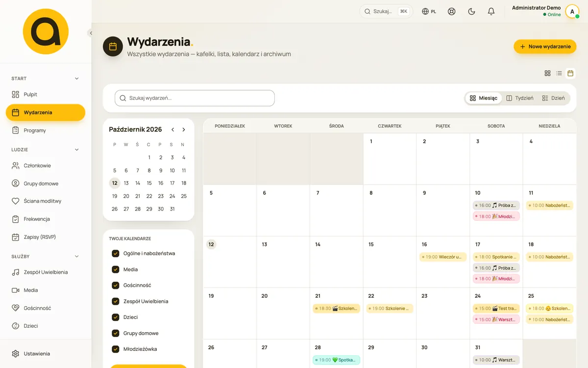Image resolution: width=588 pixels, height=368 pixels.
Task: Switch to tile grid view icon
Action: click(x=548, y=73)
